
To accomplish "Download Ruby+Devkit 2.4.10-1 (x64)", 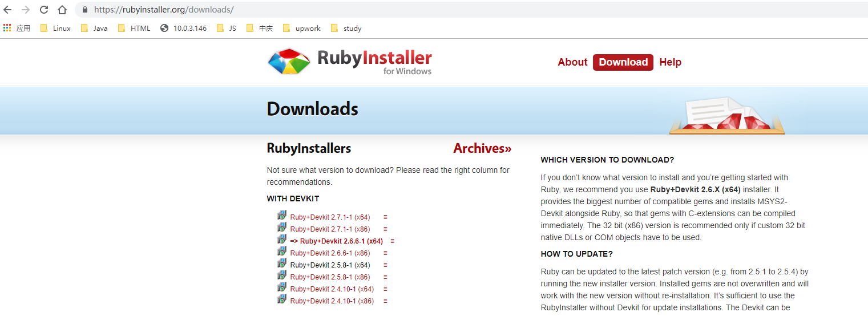I will pos(332,289).
